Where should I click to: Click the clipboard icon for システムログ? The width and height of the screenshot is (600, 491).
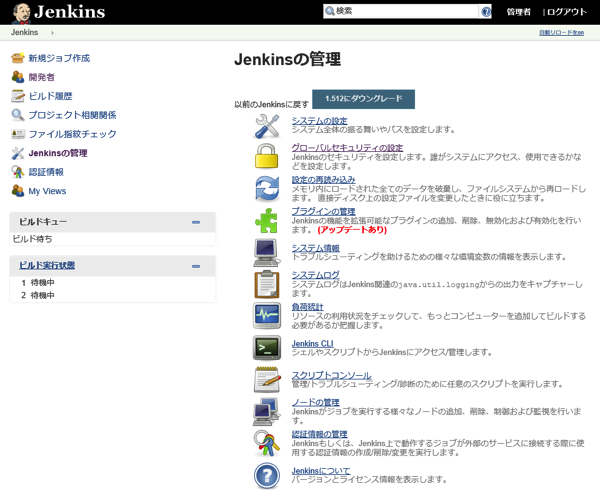click(x=267, y=284)
